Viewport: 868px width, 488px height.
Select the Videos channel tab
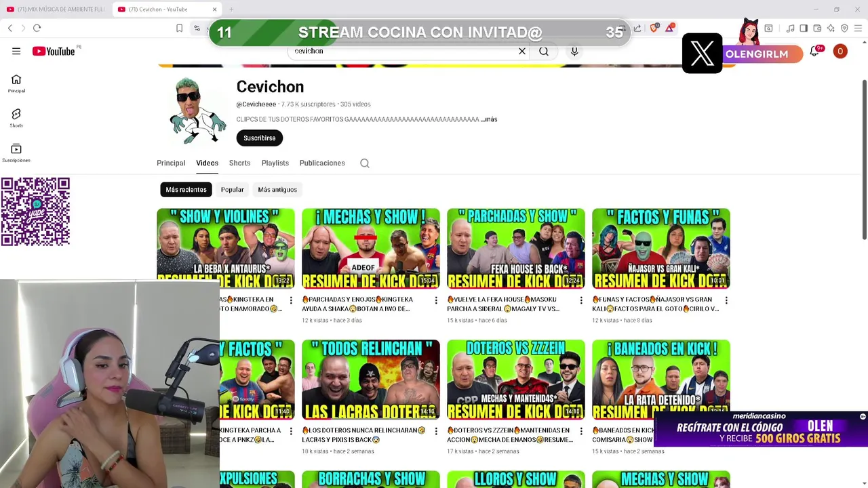(207, 163)
